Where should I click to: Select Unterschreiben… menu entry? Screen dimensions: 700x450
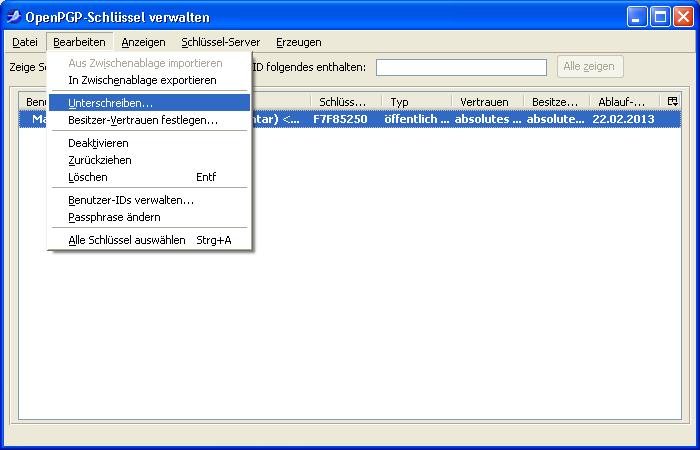pos(149,103)
